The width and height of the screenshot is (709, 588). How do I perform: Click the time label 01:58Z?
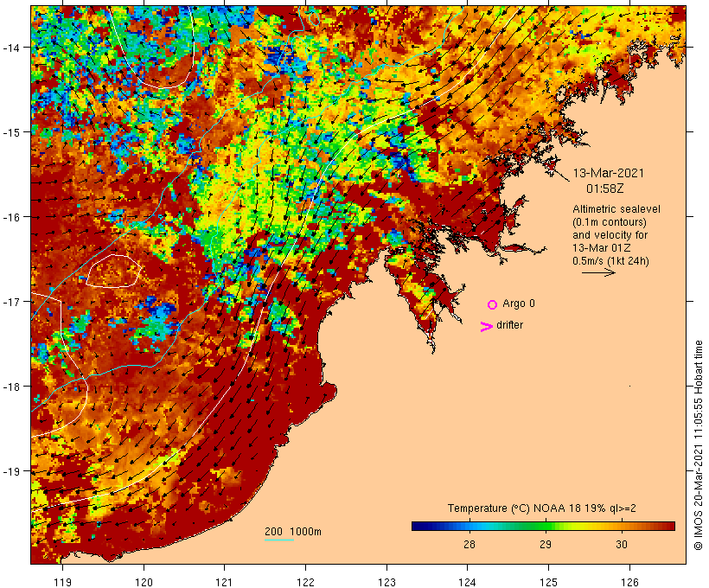click(x=605, y=189)
